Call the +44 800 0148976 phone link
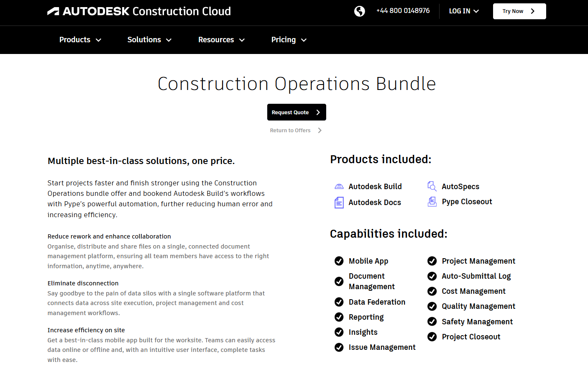This screenshot has height=372, width=588. pyautogui.click(x=403, y=11)
